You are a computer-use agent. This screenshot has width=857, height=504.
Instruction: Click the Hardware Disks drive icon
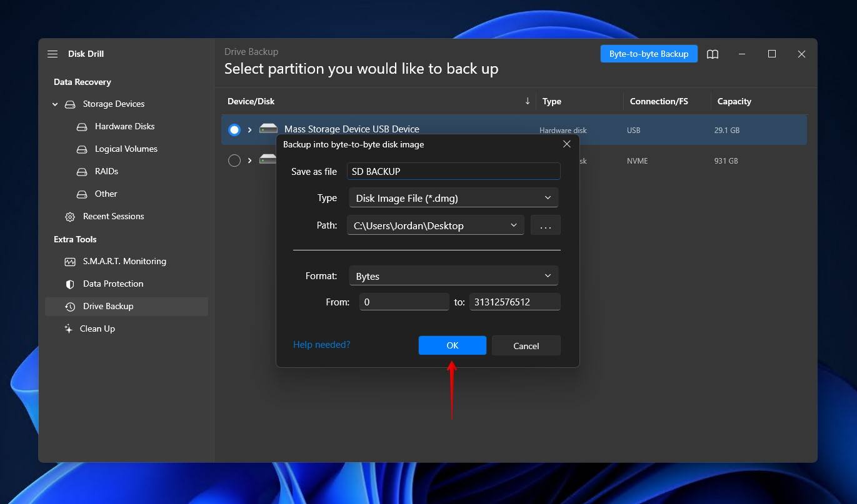[82, 127]
